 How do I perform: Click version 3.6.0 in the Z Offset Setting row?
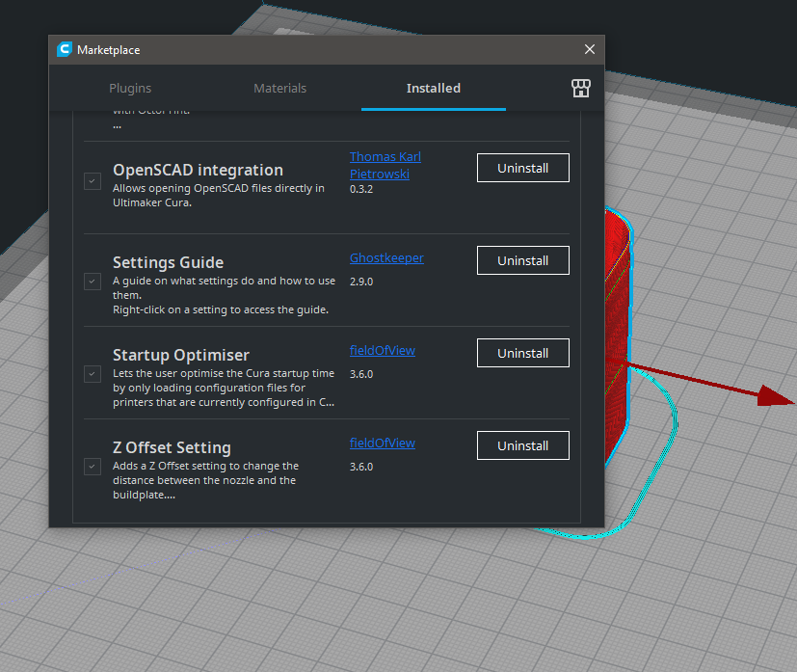[361, 467]
